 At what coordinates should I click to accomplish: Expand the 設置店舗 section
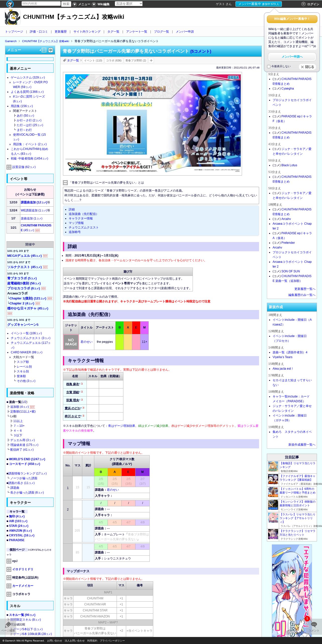click(x=9, y=167)
